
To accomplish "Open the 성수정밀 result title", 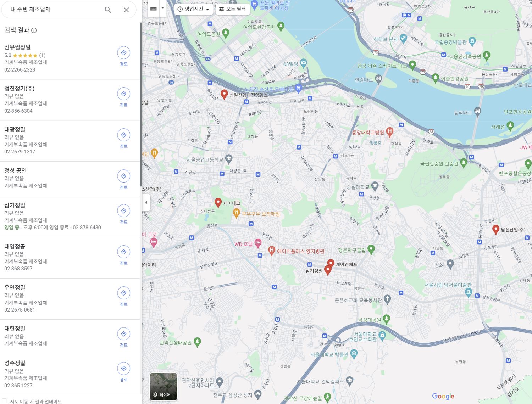I will click(15, 363).
